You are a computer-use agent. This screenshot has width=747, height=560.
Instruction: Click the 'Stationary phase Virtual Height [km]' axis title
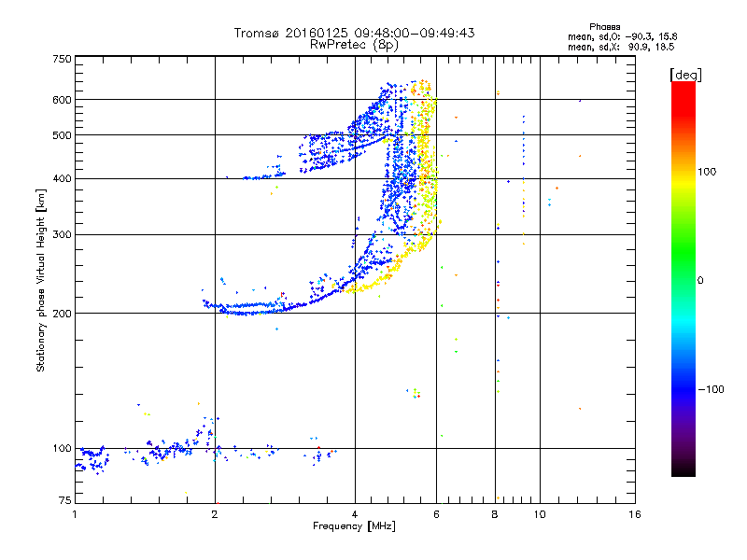[x=41, y=280]
